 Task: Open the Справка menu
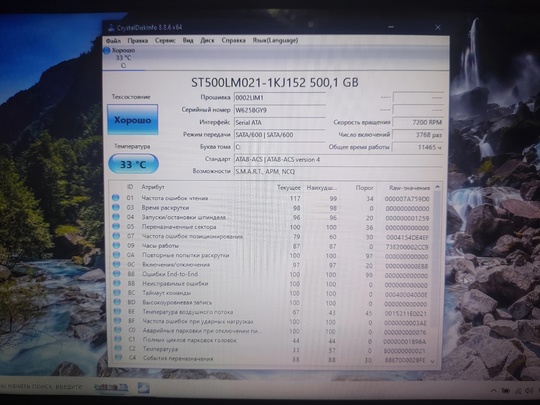[233, 41]
